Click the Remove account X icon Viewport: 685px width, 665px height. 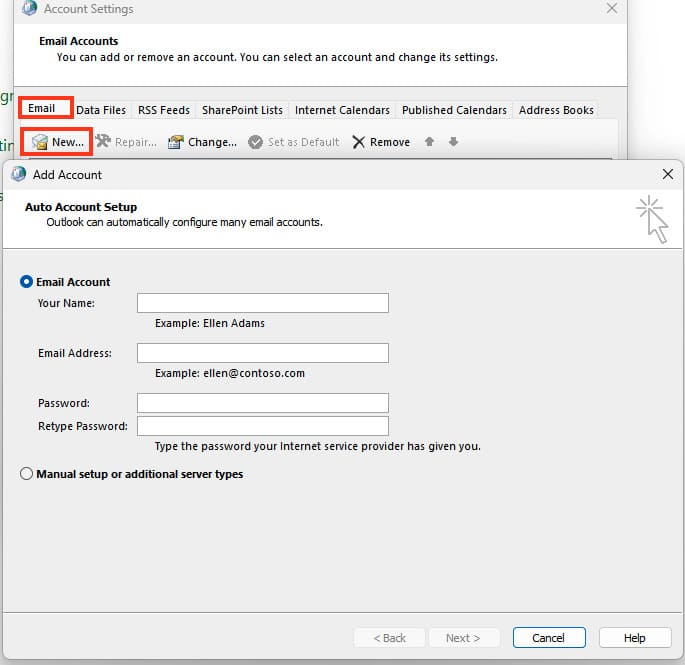point(359,142)
